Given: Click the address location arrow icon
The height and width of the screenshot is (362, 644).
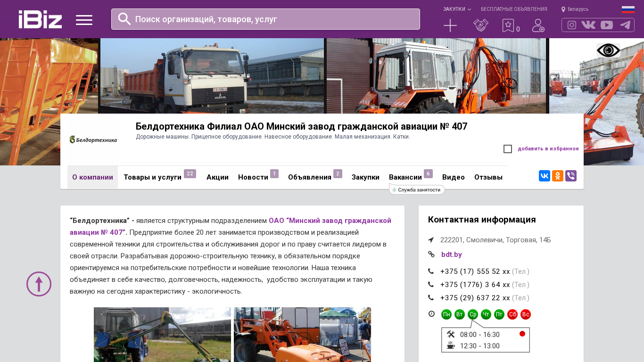Looking at the screenshot, I should (x=431, y=240).
